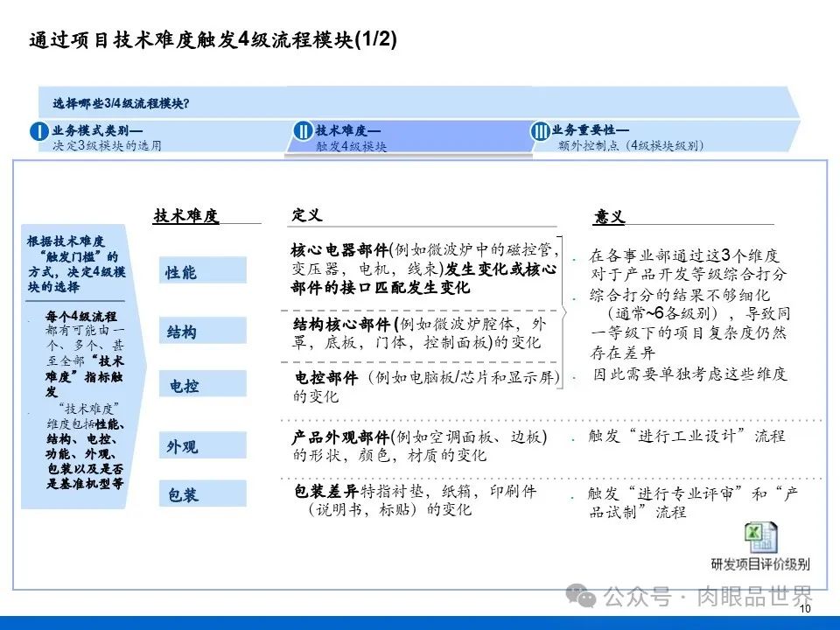Click the 决定3级模块的选用 subtitle

coord(107,145)
